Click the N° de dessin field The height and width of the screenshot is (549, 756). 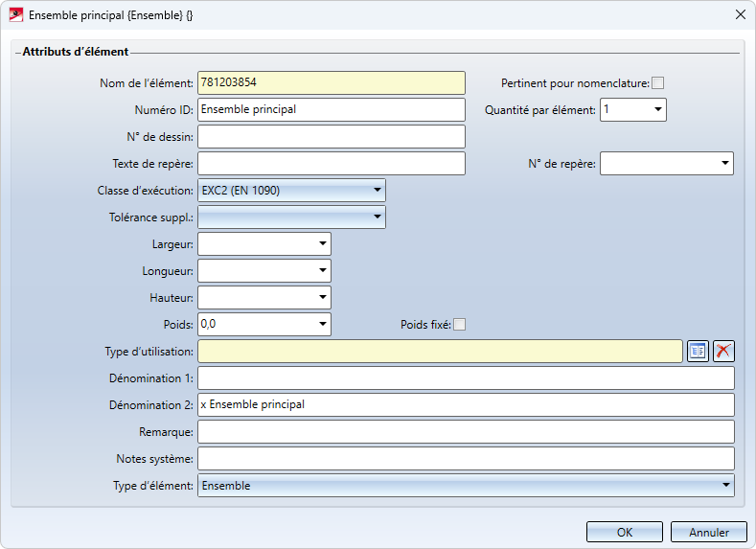332,136
